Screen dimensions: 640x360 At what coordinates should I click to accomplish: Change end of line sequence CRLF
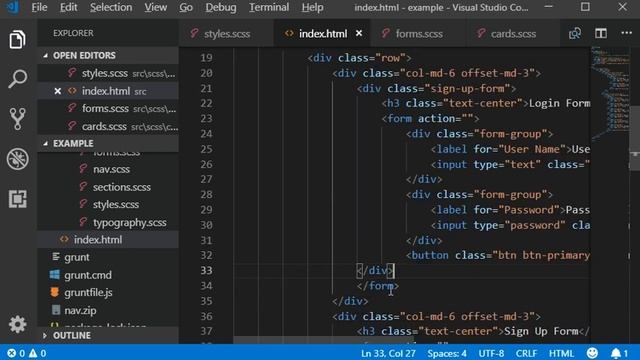526,353
